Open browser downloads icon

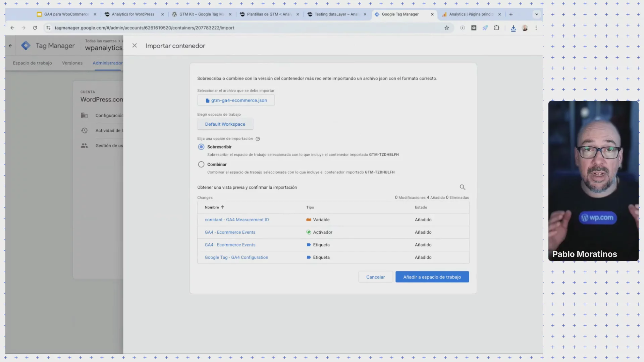(x=513, y=28)
